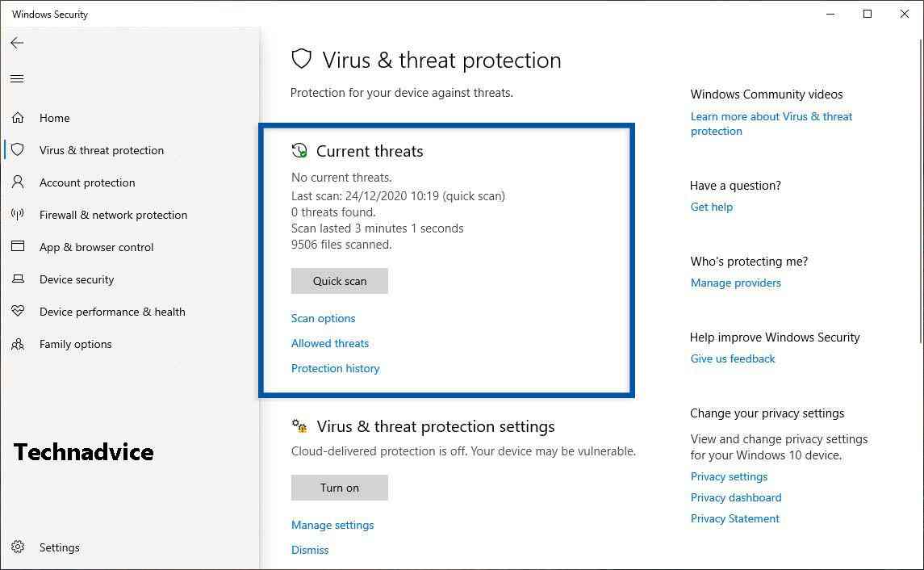This screenshot has width=924, height=570.
Task: Close the Windows Security window
Action: [x=904, y=14]
